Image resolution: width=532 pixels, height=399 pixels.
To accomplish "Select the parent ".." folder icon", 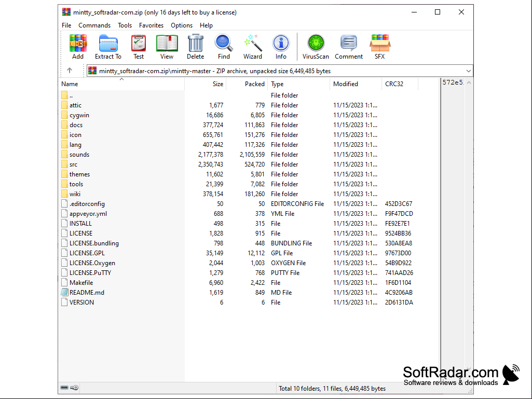I will click(64, 95).
